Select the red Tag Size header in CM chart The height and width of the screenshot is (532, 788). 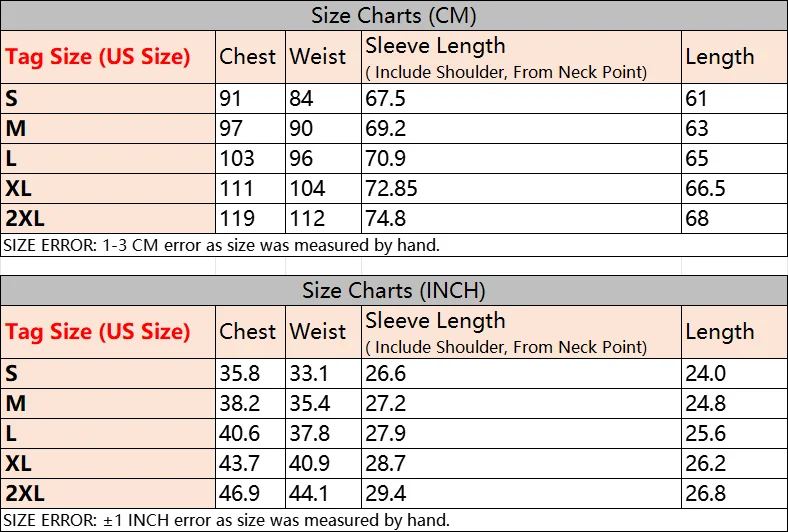coord(97,57)
